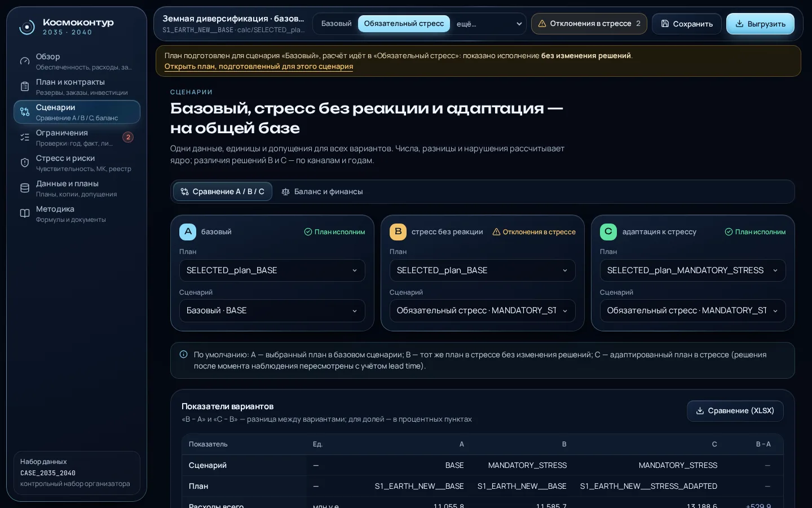Switch scenario toggle to Базовый
The height and width of the screenshot is (508, 812).
click(336, 24)
